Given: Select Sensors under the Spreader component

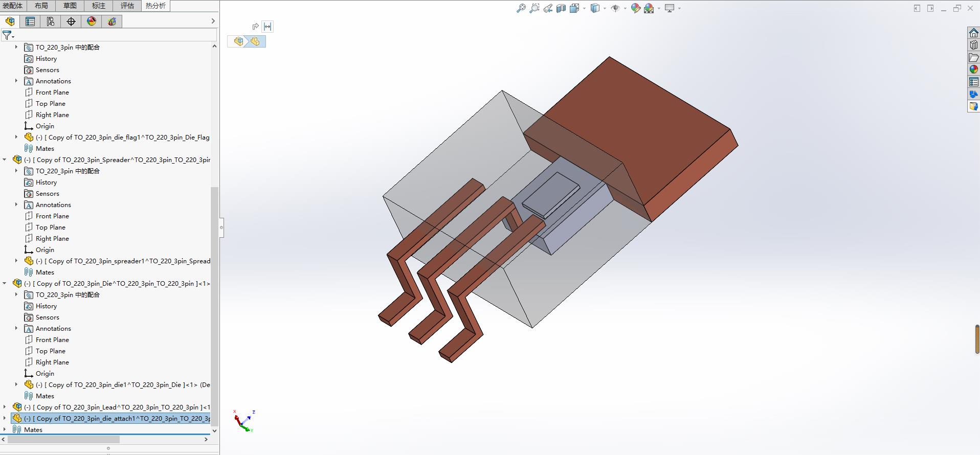Looking at the screenshot, I should point(47,193).
